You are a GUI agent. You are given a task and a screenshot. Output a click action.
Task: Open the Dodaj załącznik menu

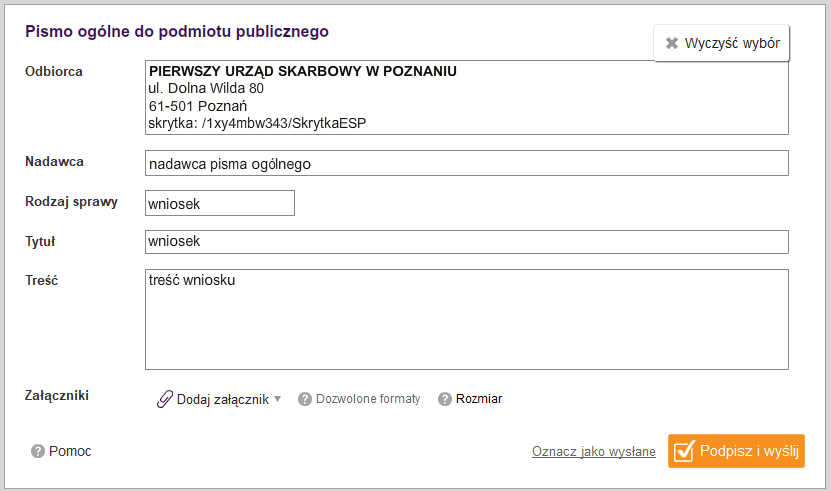pos(219,399)
